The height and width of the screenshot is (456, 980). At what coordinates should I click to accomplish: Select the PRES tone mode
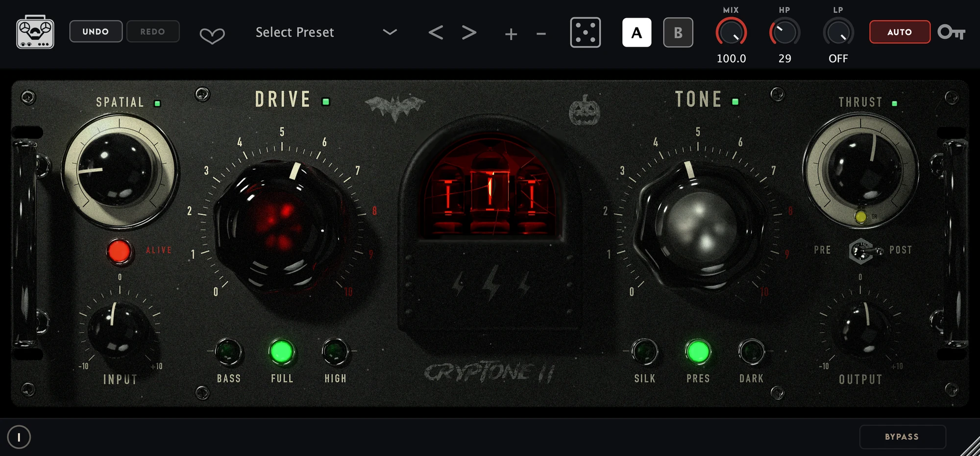[698, 352]
